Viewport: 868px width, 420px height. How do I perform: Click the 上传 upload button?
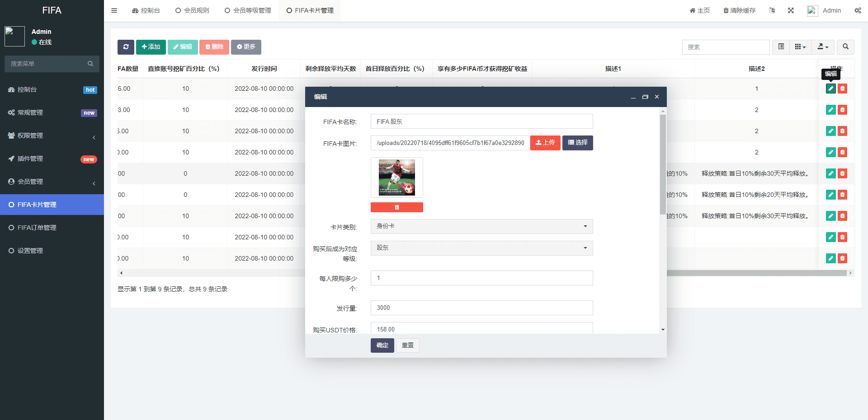545,143
